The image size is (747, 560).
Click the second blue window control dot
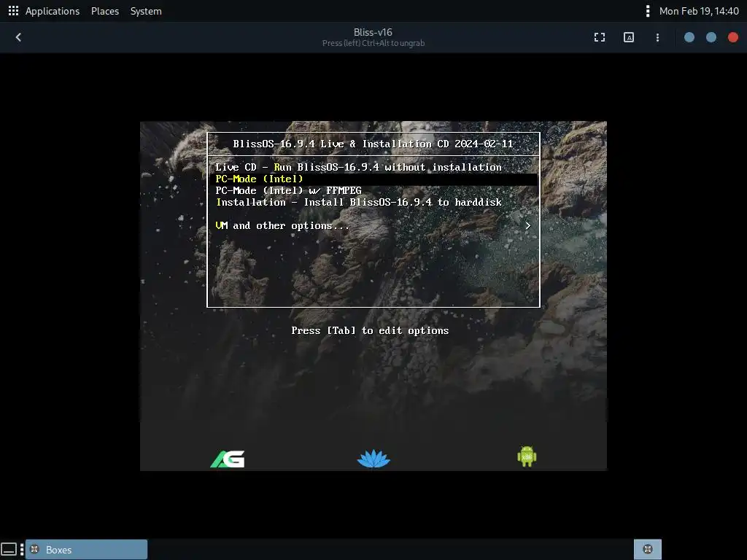click(711, 37)
